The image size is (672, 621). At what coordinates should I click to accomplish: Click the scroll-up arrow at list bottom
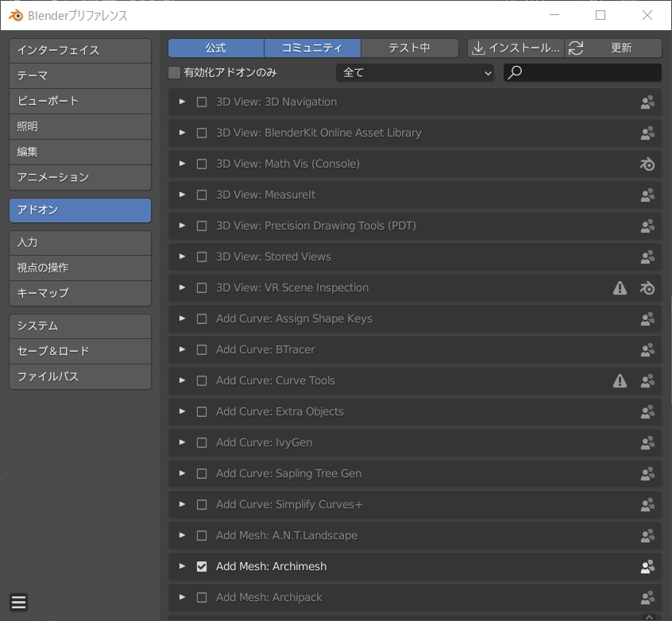tap(650, 617)
